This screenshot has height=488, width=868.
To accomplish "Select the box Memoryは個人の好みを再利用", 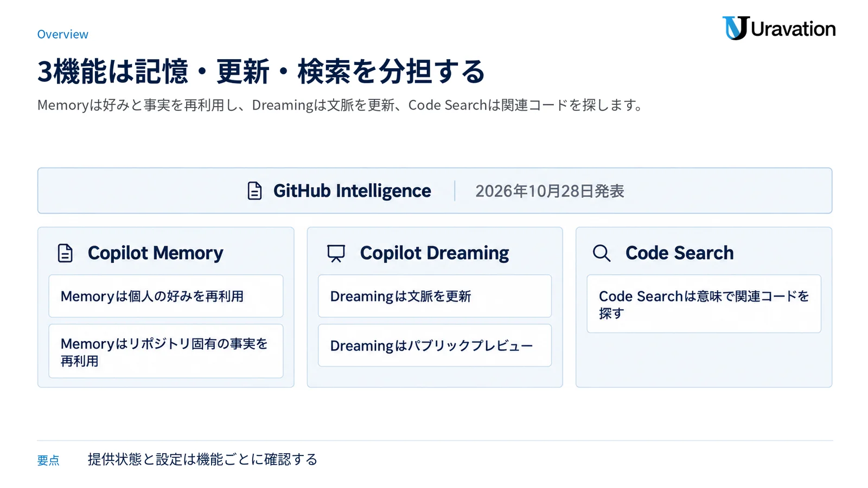I will pyautogui.click(x=166, y=296).
